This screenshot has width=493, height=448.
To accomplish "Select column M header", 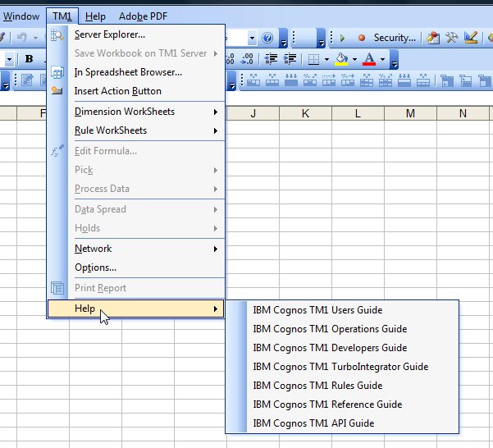I will click(410, 113).
